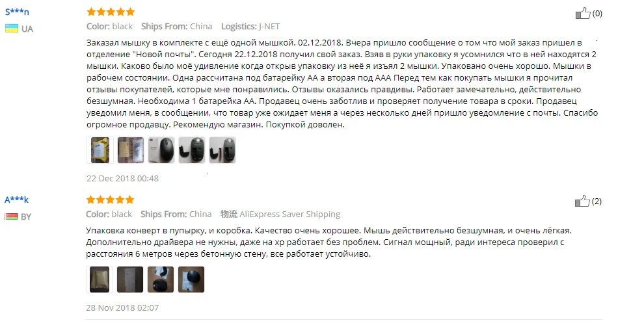Click the S***n reviewer name
This screenshot has height=325, width=644.
(17, 12)
